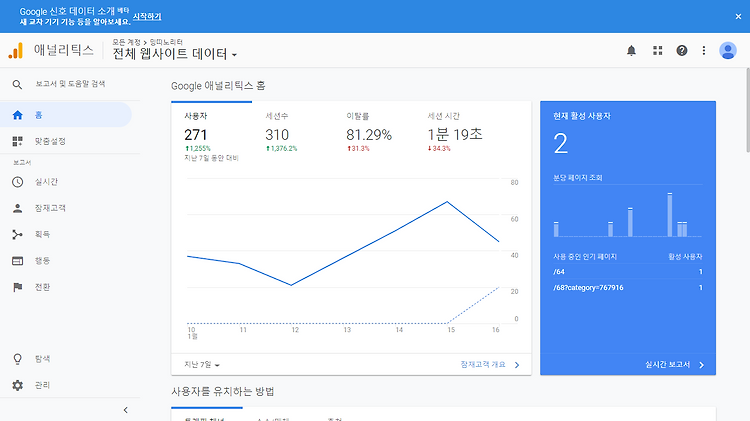Click the 시작하기 link in the banner
The height and width of the screenshot is (421, 750).
coord(147,16)
